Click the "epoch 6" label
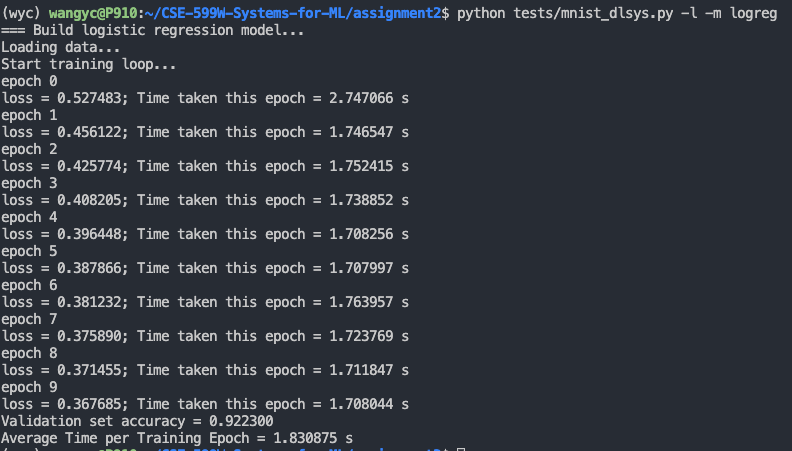 [30, 285]
